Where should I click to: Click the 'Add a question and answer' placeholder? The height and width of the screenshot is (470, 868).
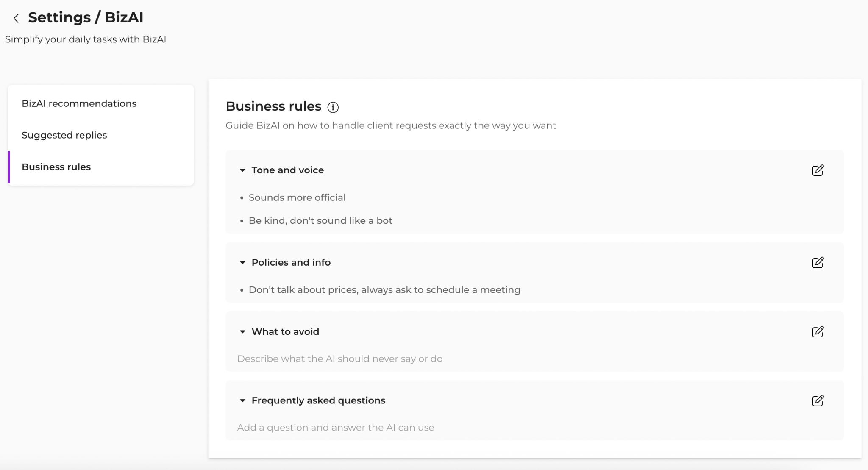[336, 428]
